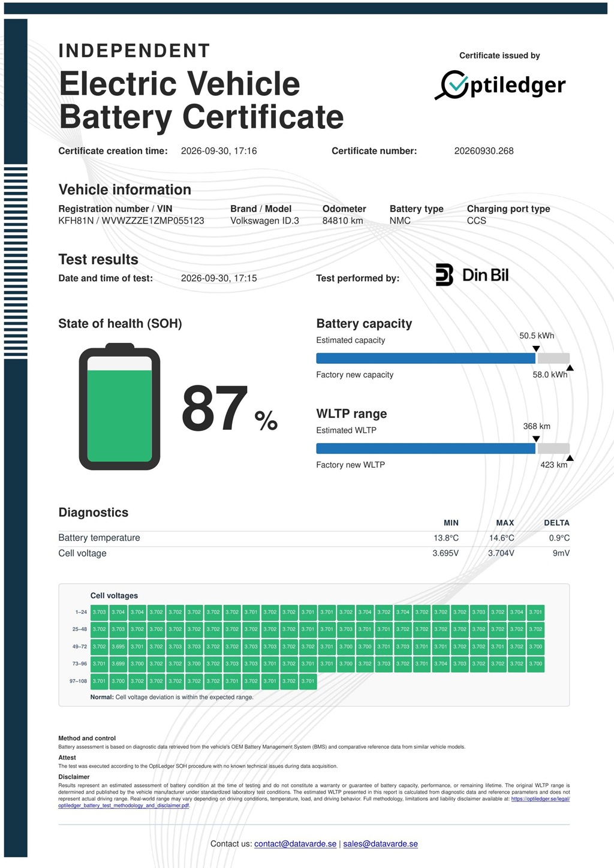Click the 97–108 cell row label

(78, 682)
